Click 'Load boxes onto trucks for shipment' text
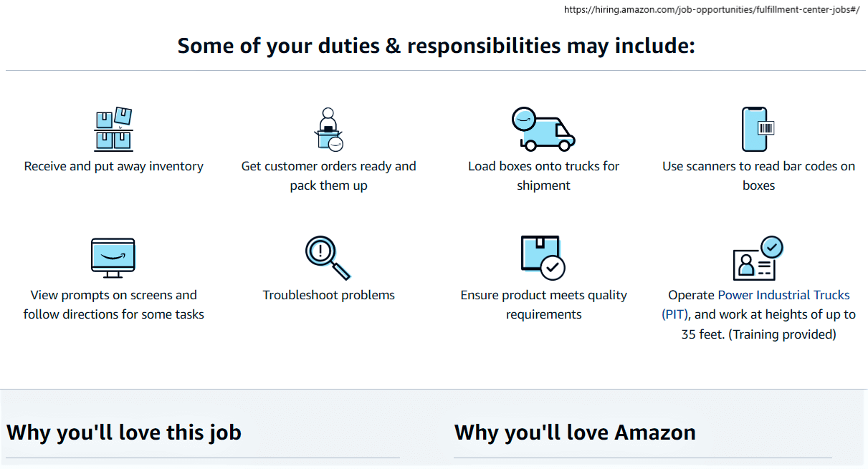 (543, 175)
